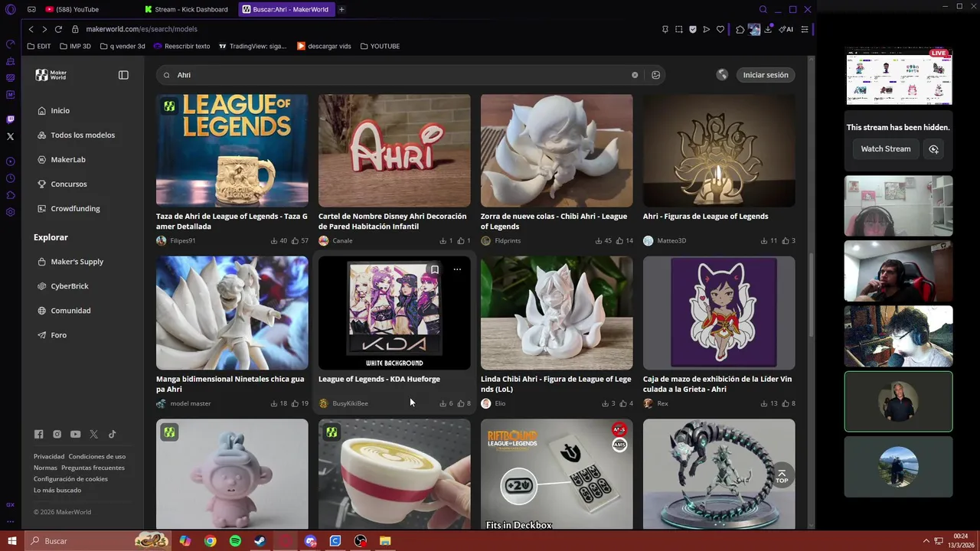Click the MakerWorld logo
980x551 pixels.
(51, 75)
